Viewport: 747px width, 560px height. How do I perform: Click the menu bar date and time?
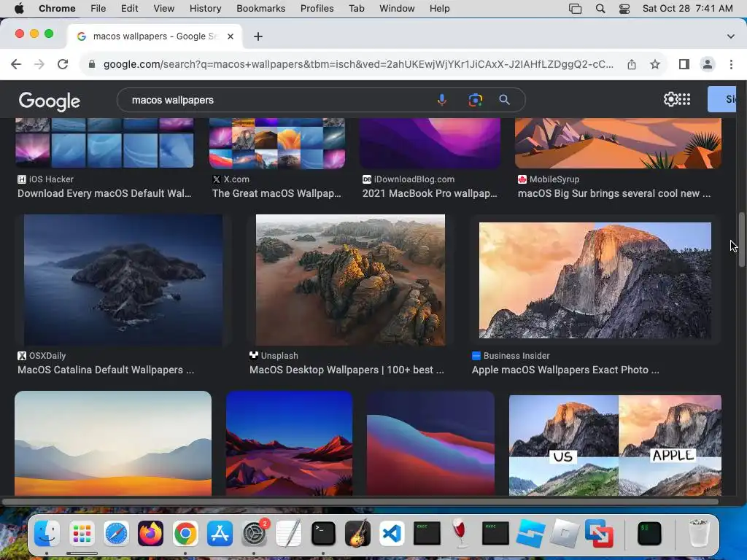click(687, 9)
